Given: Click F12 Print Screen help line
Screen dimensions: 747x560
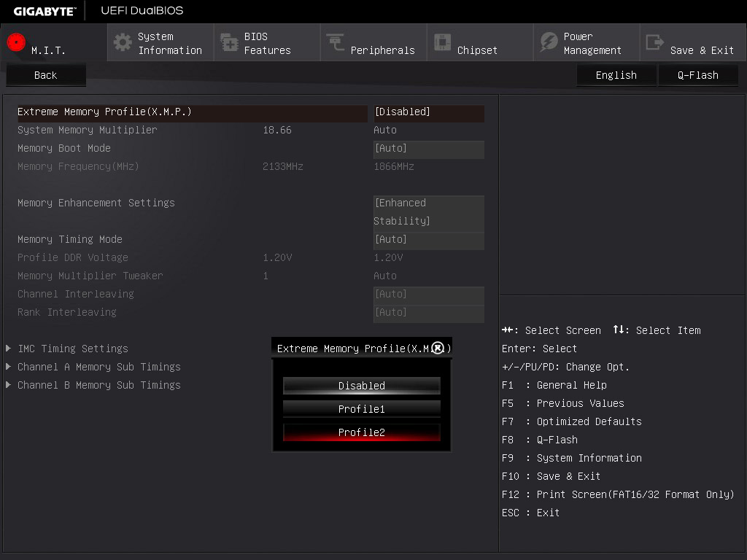Looking at the screenshot, I should click(618, 494).
